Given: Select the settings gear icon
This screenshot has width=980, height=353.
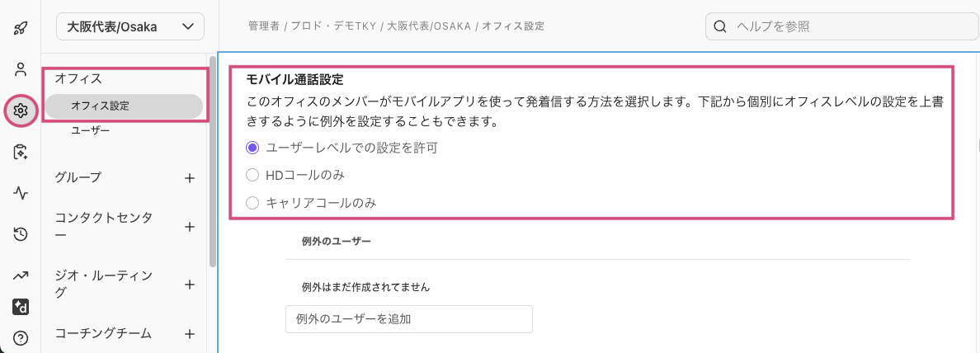Looking at the screenshot, I should pos(21,111).
